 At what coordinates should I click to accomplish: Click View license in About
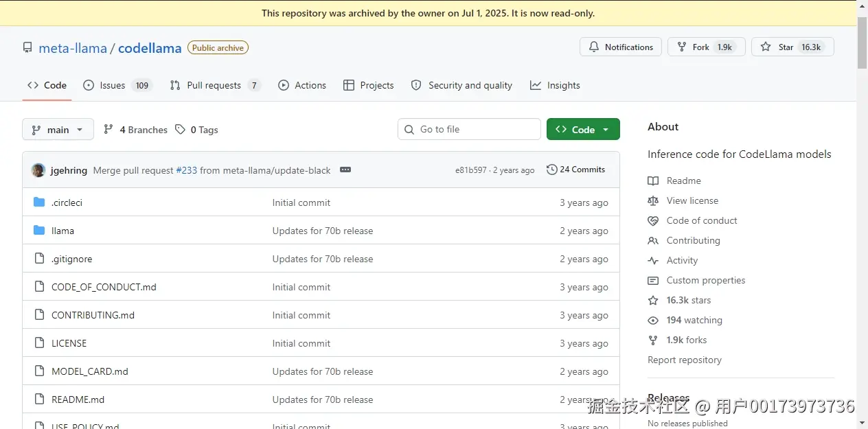[692, 200]
